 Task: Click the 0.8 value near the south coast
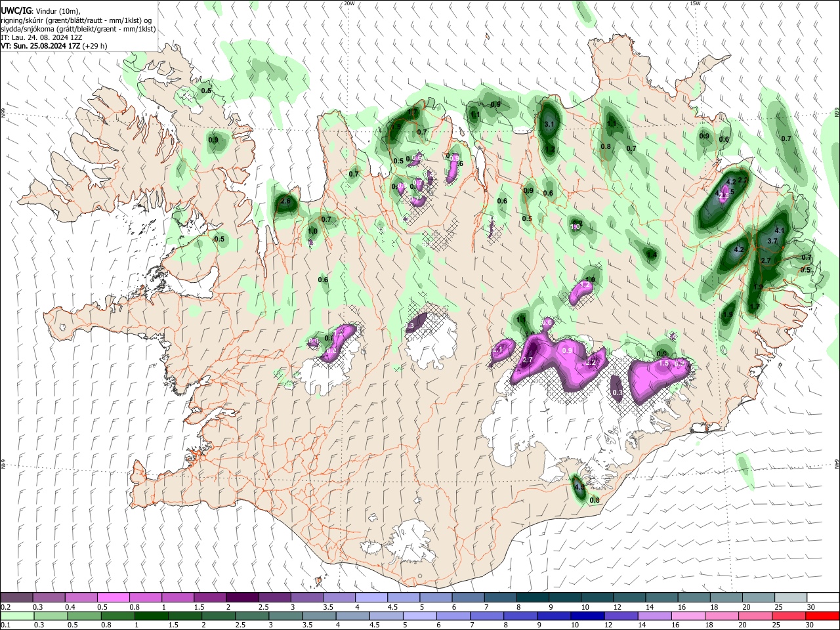(595, 500)
